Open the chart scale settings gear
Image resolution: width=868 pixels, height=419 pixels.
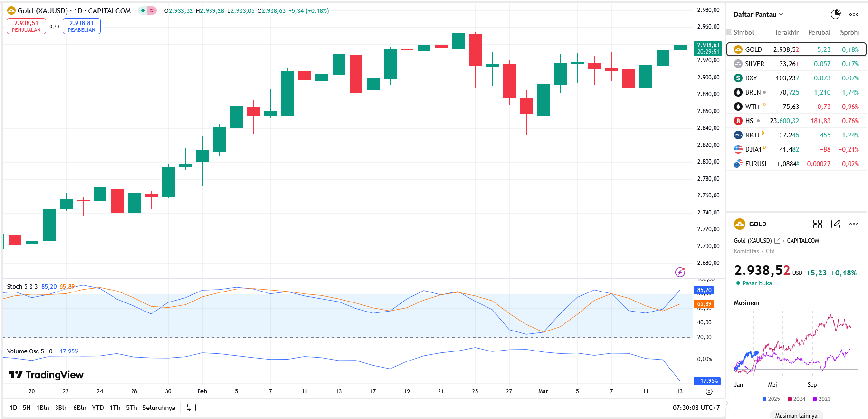pyautogui.click(x=709, y=391)
